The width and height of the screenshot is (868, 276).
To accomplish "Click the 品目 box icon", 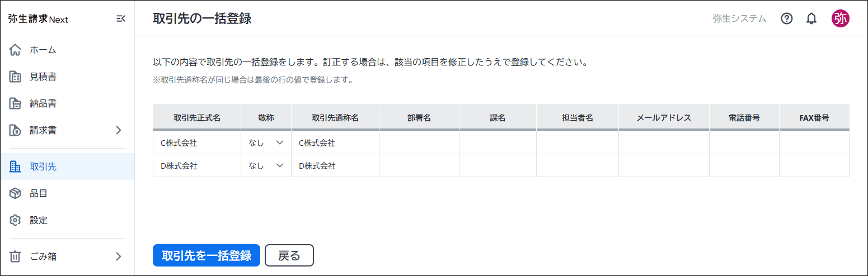I will pyautogui.click(x=16, y=193).
